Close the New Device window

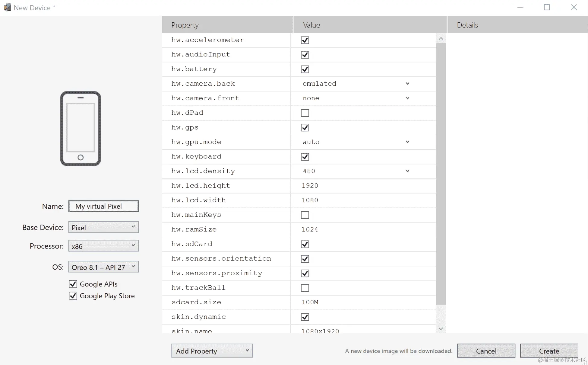574,8
